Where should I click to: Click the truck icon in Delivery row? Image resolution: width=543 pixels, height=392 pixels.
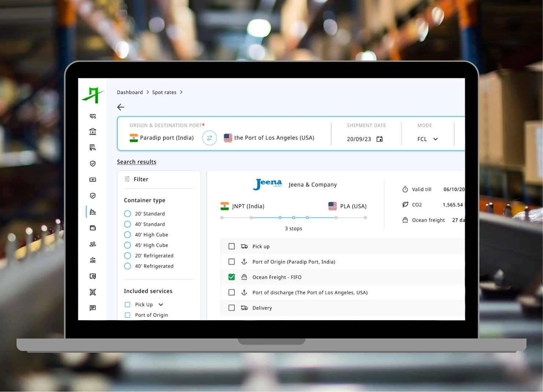click(x=244, y=308)
